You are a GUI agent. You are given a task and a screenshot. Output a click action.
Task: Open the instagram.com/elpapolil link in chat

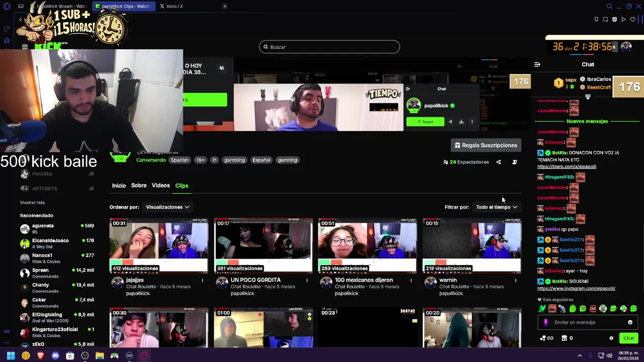click(x=576, y=289)
